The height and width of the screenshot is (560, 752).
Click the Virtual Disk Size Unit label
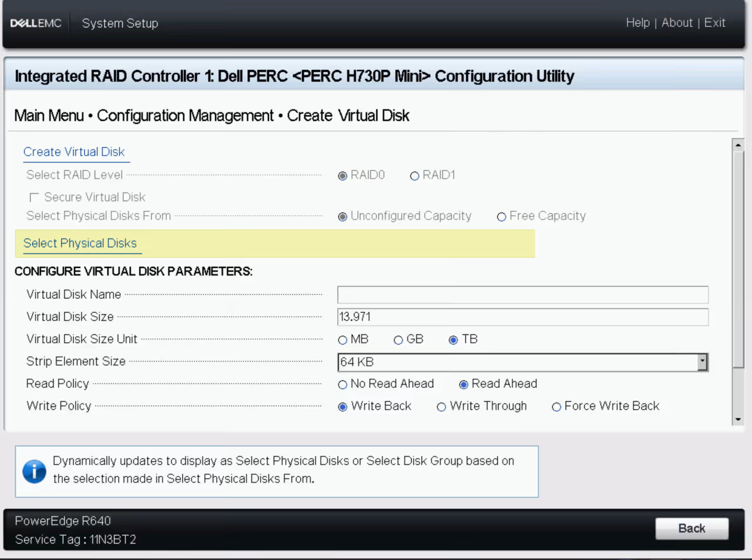click(82, 339)
